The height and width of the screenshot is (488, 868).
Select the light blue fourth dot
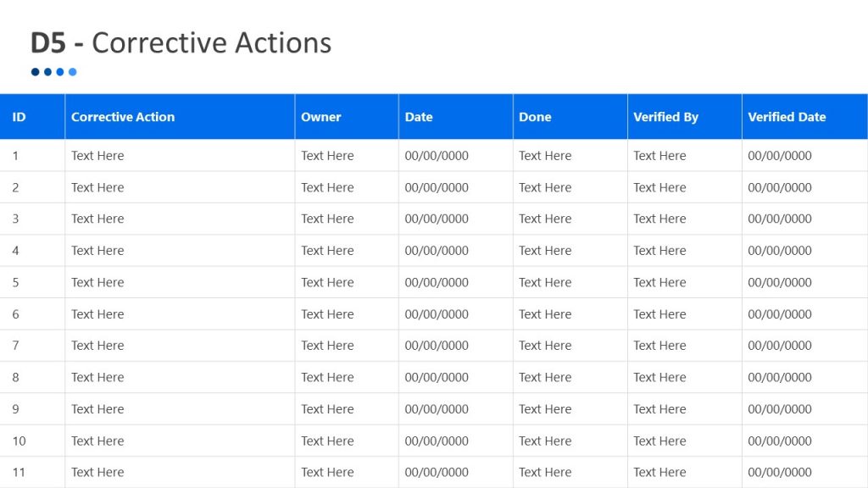[x=73, y=72]
